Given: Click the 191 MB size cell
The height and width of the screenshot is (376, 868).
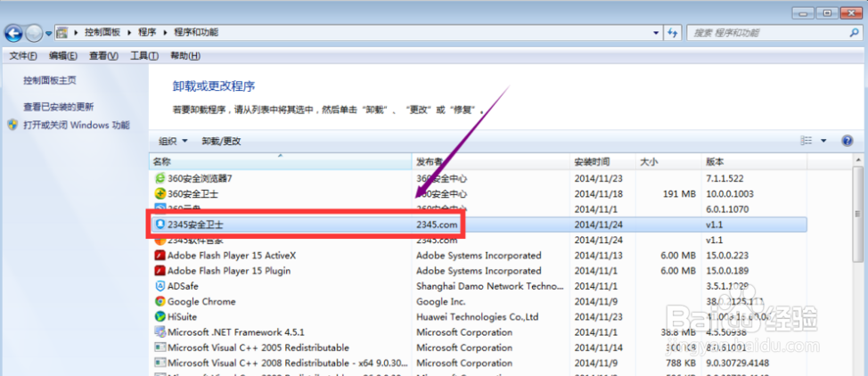Looking at the screenshot, I should pos(678,194).
